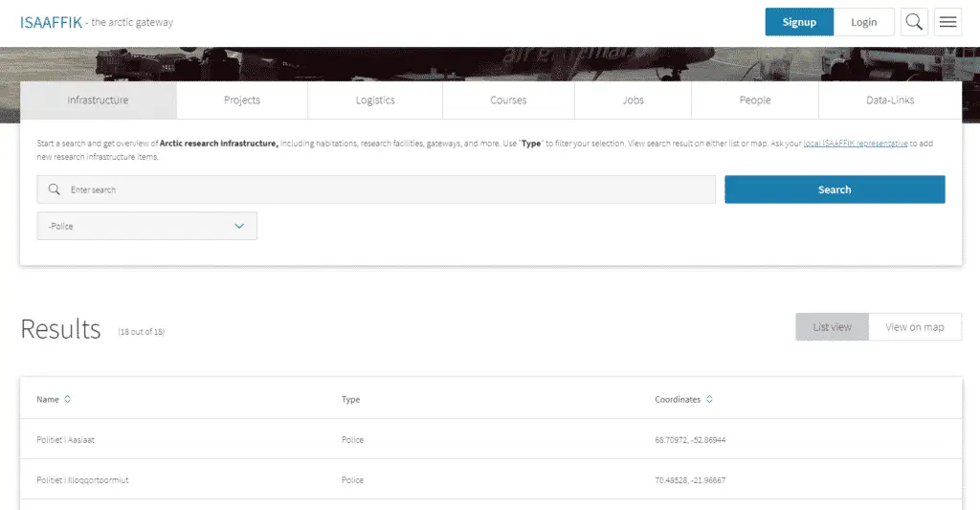Open the Politiet i Illoqqortoormiut entry

point(82,480)
